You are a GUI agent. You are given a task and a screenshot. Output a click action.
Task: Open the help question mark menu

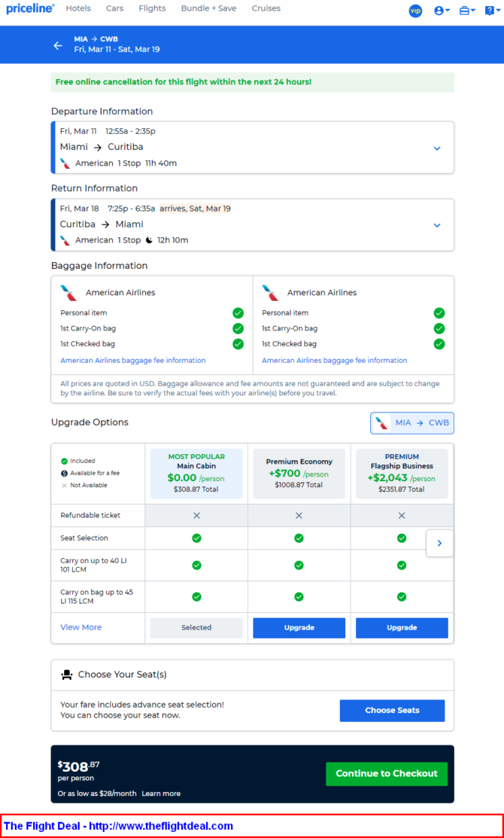(492, 11)
